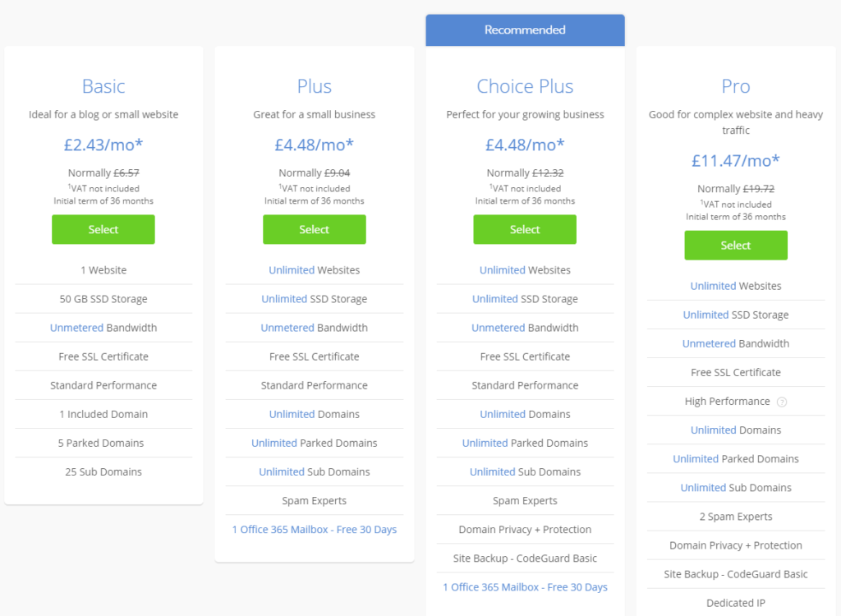Click the Plus plan title
The width and height of the screenshot is (841, 616).
pyautogui.click(x=315, y=86)
